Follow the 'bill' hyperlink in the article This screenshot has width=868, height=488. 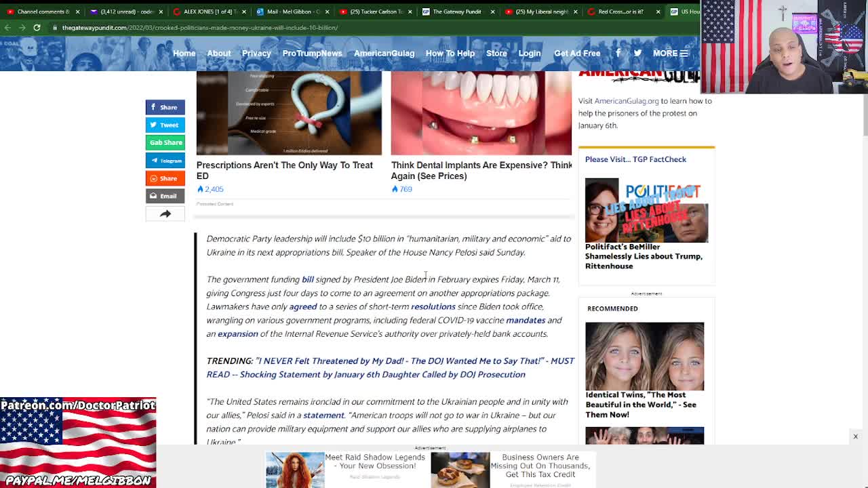click(307, 279)
